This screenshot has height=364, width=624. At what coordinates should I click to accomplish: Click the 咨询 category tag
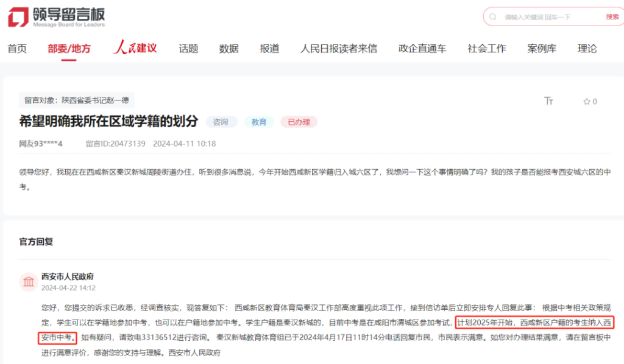(221, 122)
